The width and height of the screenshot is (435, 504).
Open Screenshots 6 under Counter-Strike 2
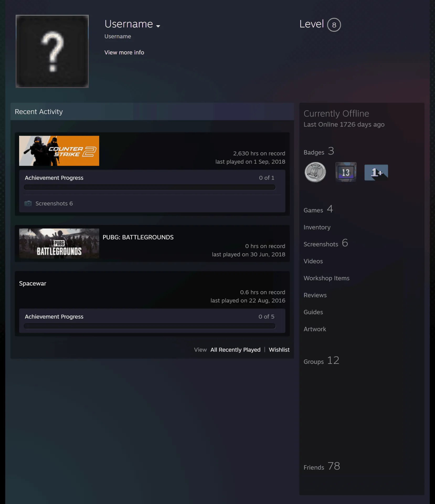pyautogui.click(x=54, y=203)
